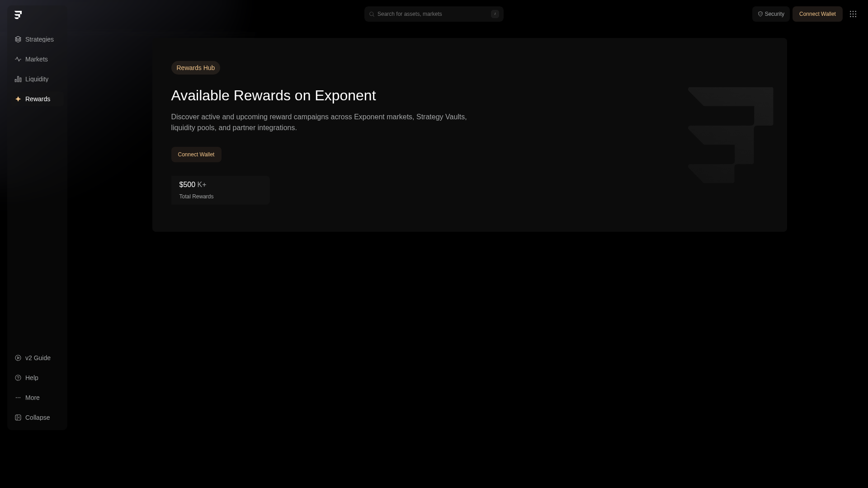Expand the More menu
Image resolution: width=868 pixels, height=488 pixels.
tap(37, 398)
